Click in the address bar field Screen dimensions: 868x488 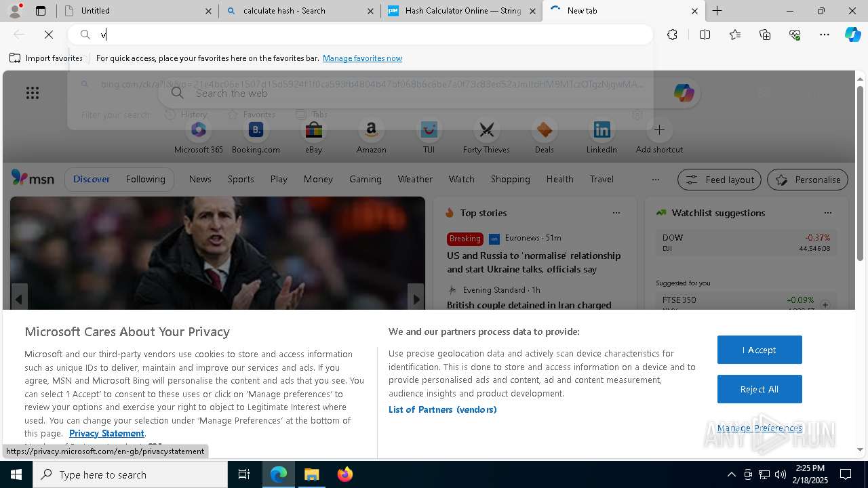pos(360,35)
